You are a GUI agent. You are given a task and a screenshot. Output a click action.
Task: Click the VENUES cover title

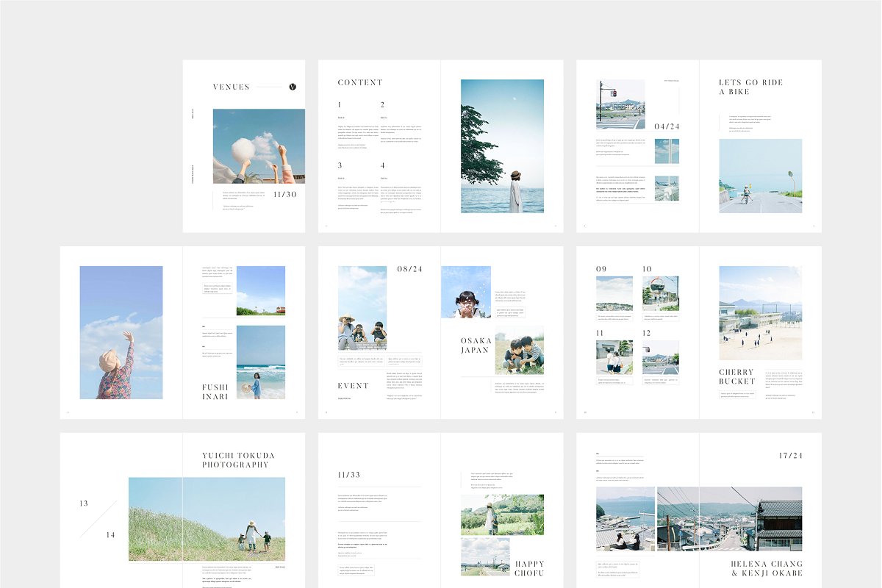pyautogui.click(x=232, y=87)
